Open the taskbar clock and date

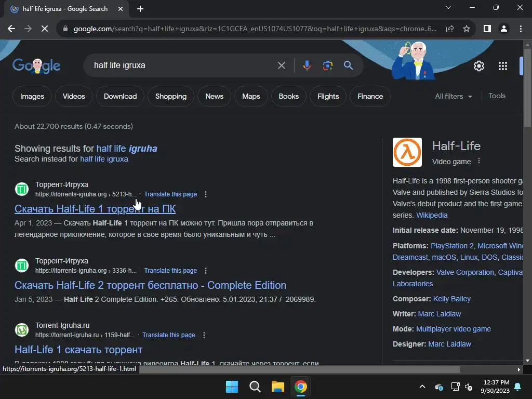point(495,387)
